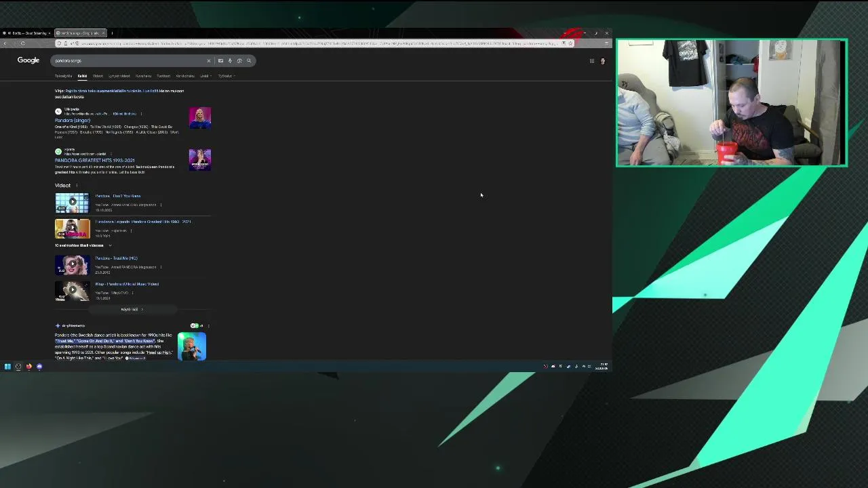Switch to the Verkkohaku tab
The width and height of the screenshot is (868, 488).
pyautogui.click(x=185, y=76)
